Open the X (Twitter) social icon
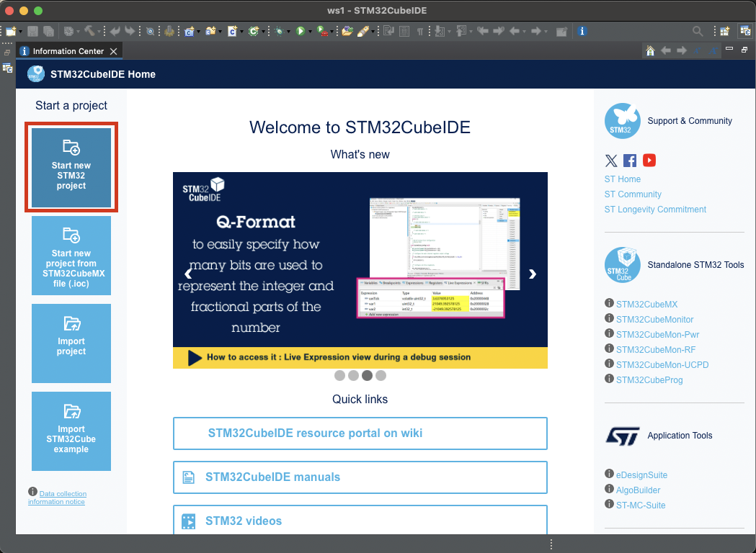 611,161
